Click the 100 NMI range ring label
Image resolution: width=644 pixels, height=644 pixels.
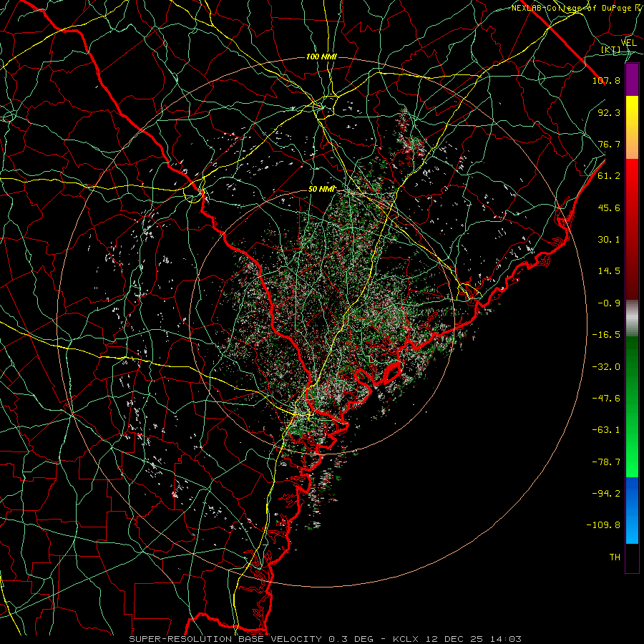[321, 57]
